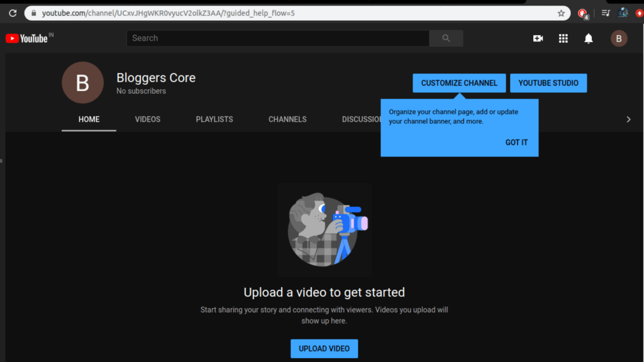This screenshot has width=644, height=362.
Task: Open Customize Channel
Action: [459, 83]
